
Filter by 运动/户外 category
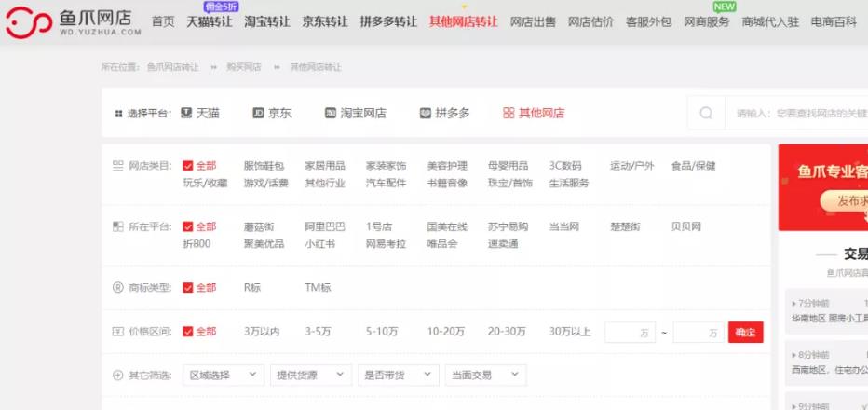click(x=631, y=166)
